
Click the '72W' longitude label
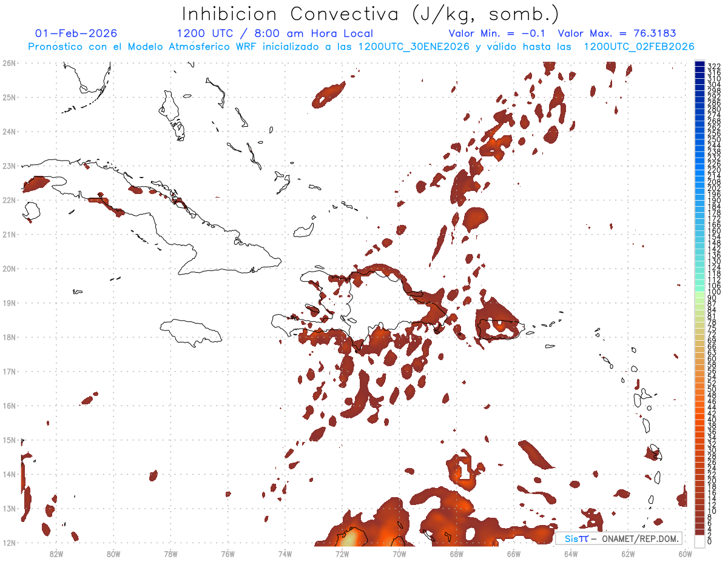[x=342, y=553]
